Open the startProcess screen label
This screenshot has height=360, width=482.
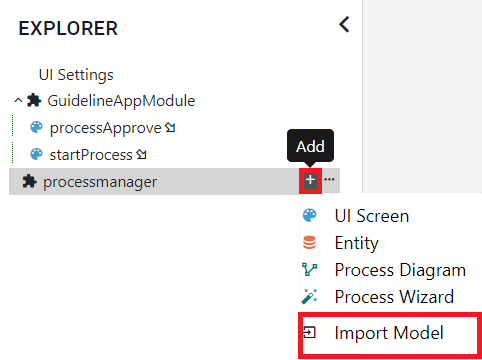tap(91, 155)
